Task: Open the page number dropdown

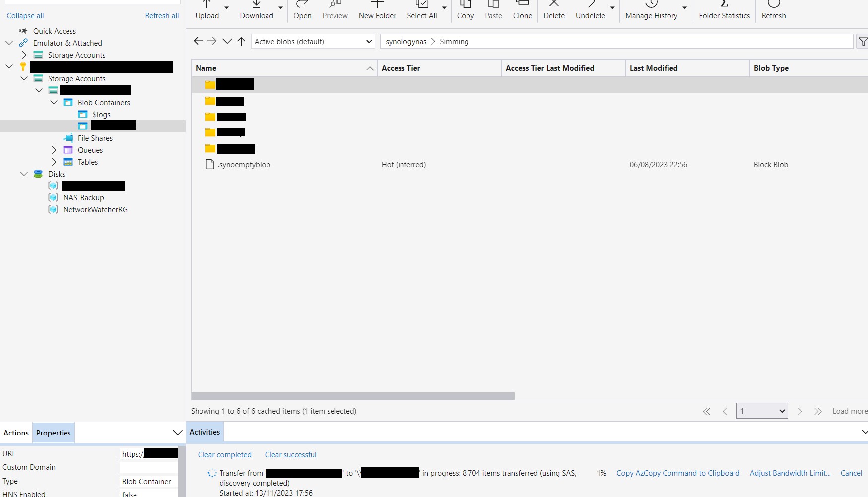Action: pyautogui.click(x=761, y=411)
